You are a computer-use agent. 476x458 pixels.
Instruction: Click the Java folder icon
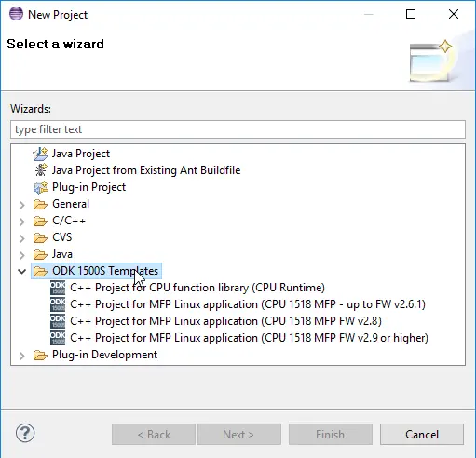tap(40, 254)
